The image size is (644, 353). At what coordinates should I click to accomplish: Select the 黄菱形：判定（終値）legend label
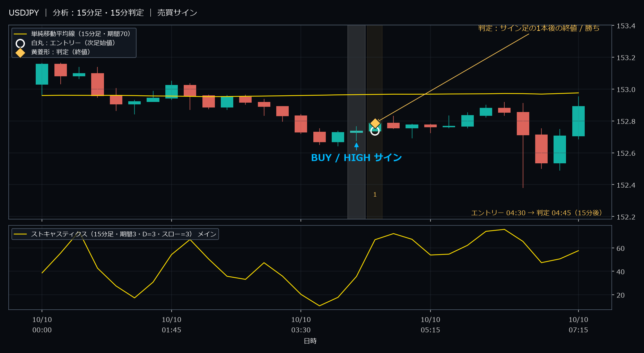pos(62,52)
